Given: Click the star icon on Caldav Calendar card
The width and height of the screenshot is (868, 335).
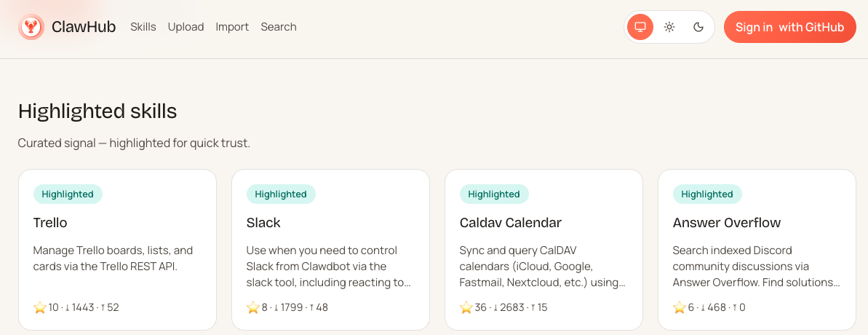Looking at the screenshot, I should (466, 307).
